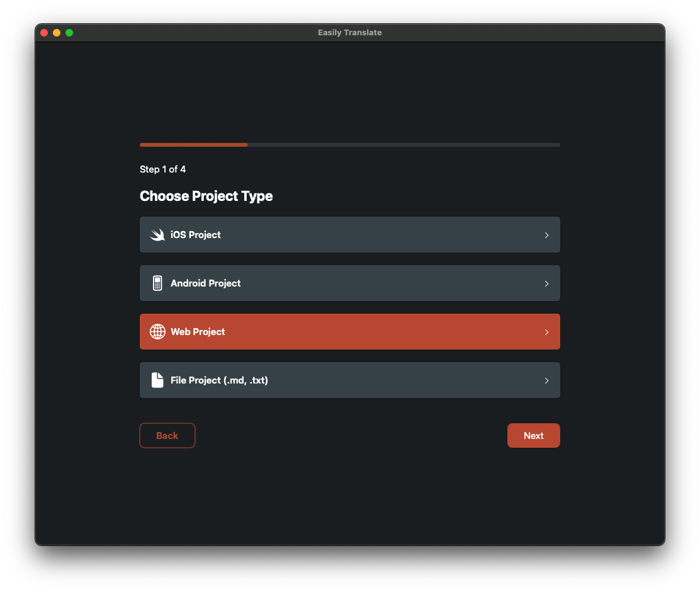
Task: Maximize the window with the green button
Action: 69,33
